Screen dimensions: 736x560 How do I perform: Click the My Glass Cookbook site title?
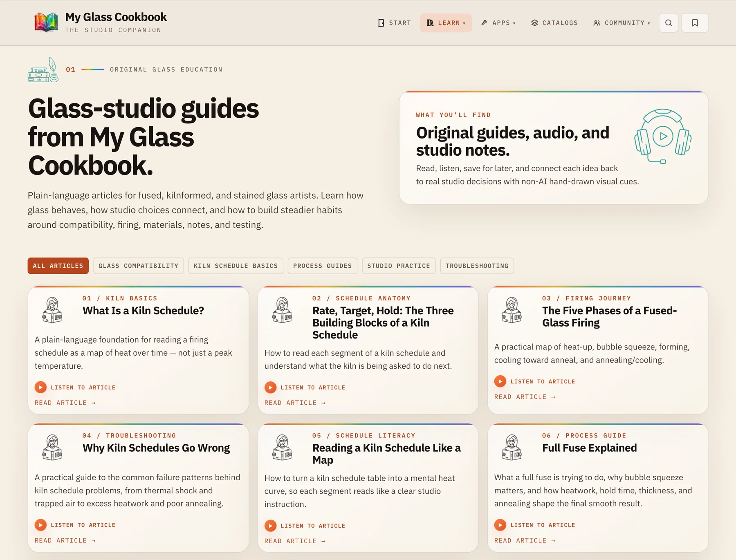[x=116, y=17]
